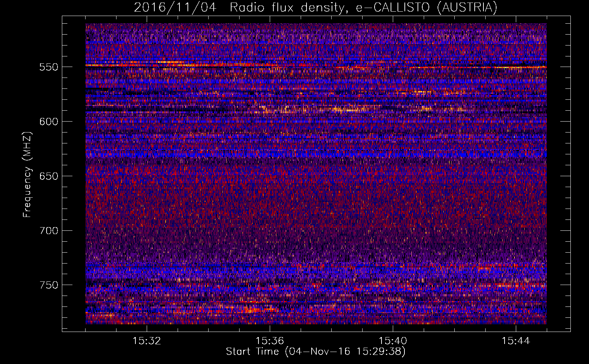The image size is (589, 364).
Task: Click the 600 frequency tick label
Action: tap(49, 122)
